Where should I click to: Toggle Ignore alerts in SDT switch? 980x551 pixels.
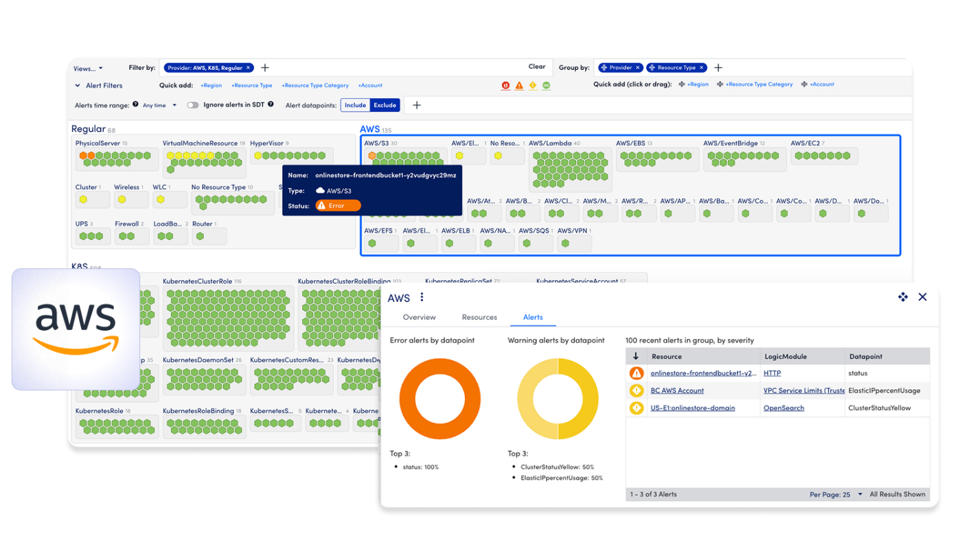coord(193,105)
